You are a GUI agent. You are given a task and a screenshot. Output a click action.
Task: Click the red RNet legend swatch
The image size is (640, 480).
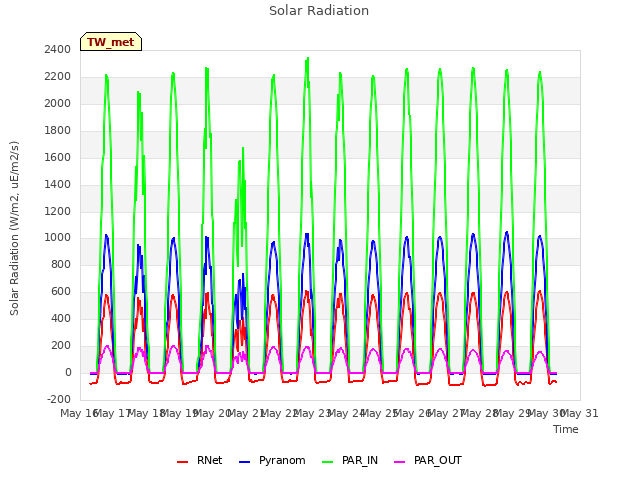click(x=182, y=462)
